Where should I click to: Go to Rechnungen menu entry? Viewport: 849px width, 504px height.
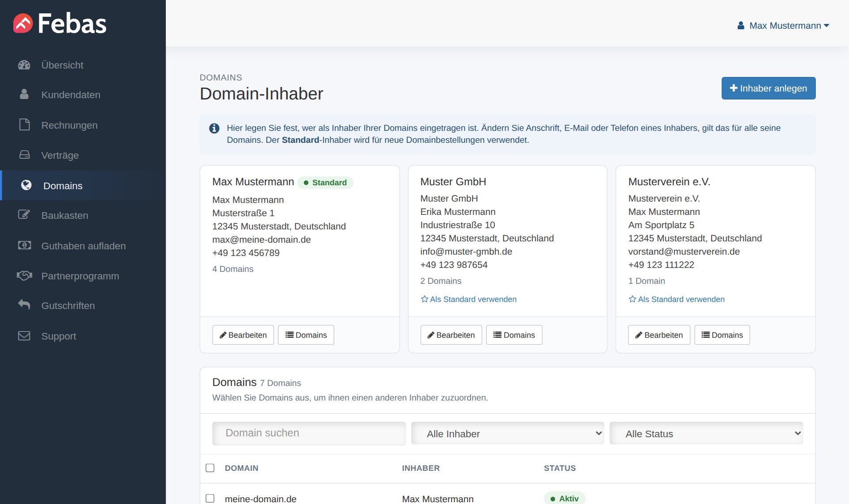[x=83, y=125]
